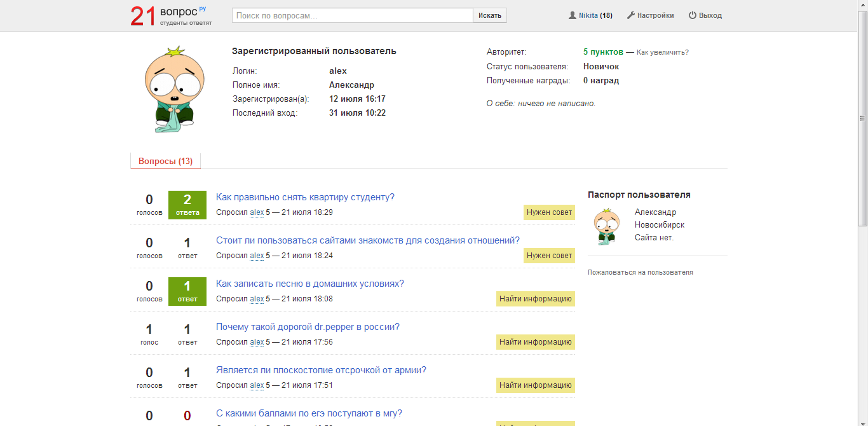Viewport: 868px width, 426px height.
Task: Click the user icon beside Nikita
Action: point(572,15)
